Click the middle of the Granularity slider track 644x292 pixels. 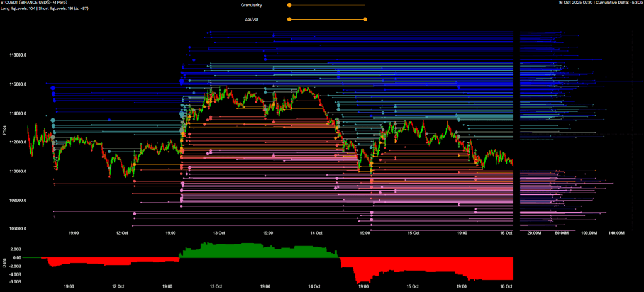327,5
